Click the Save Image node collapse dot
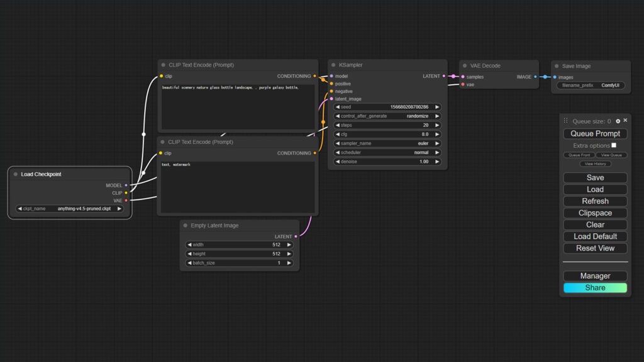644x362 pixels. pyautogui.click(x=557, y=66)
